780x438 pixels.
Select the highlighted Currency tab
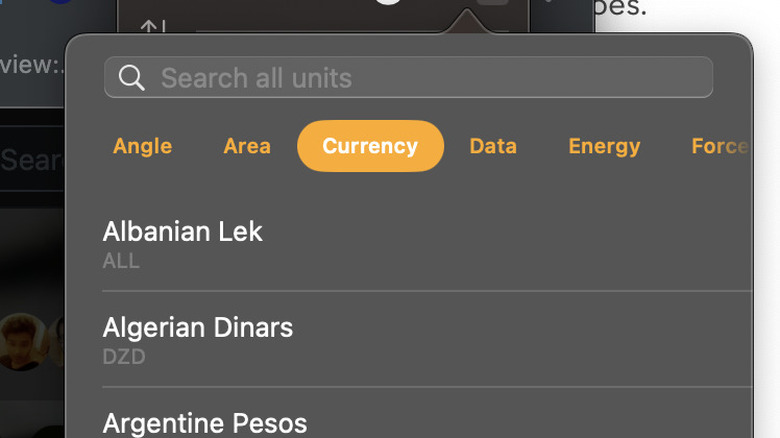tap(370, 146)
